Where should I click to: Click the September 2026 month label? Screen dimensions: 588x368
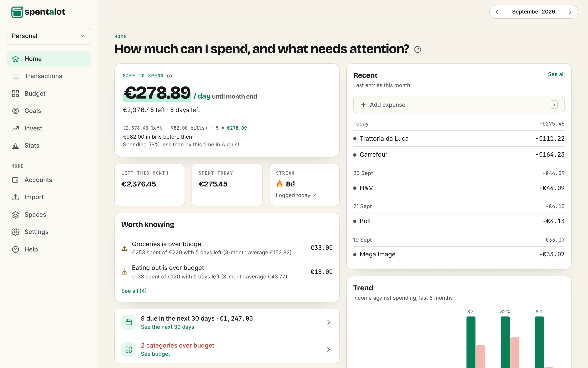pos(533,12)
